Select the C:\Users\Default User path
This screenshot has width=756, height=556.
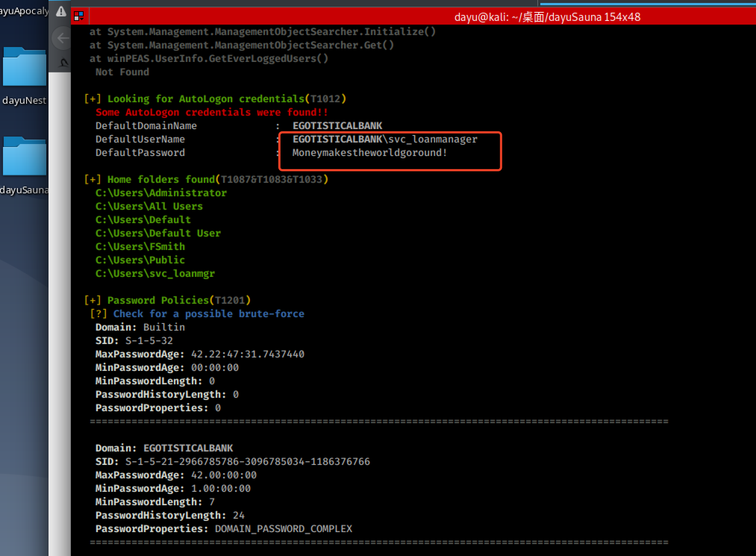click(158, 233)
